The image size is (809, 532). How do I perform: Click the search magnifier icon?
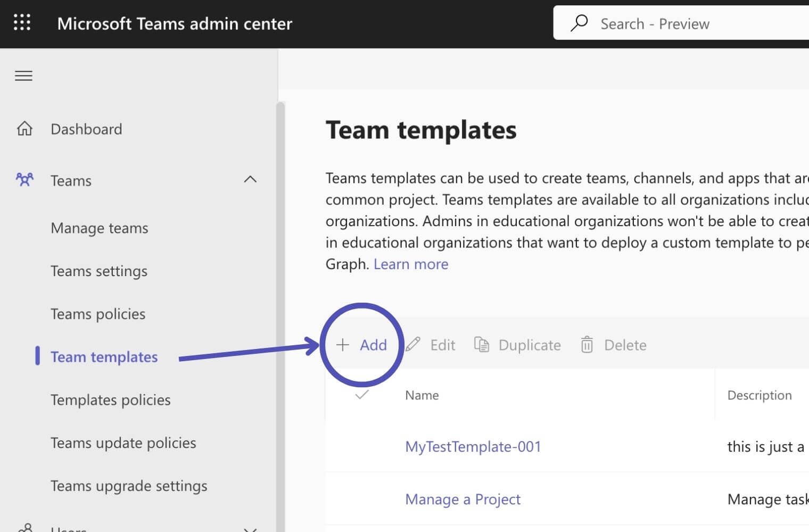point(579,23)
